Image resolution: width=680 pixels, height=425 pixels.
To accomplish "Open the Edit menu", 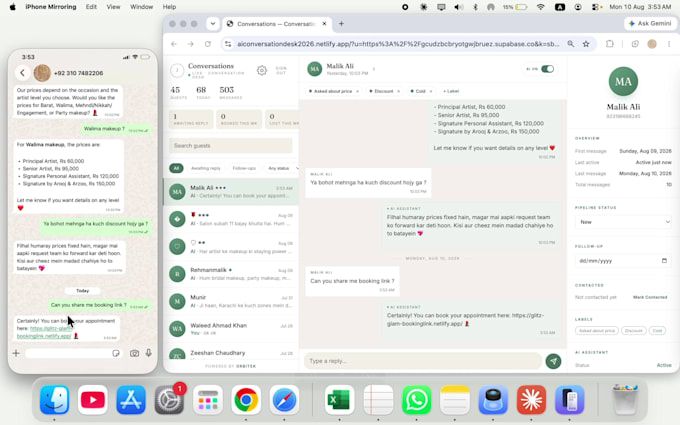I will 91,7.
